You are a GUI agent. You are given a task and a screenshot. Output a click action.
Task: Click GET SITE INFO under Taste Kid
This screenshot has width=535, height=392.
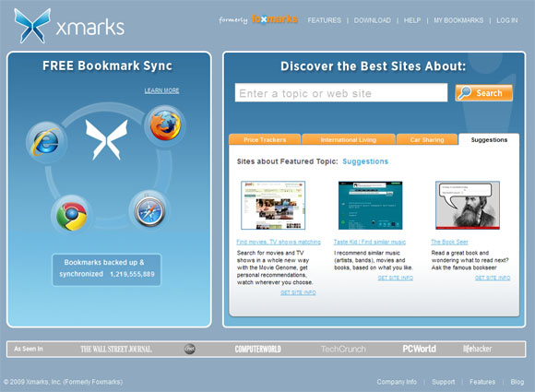coord(396,278)
